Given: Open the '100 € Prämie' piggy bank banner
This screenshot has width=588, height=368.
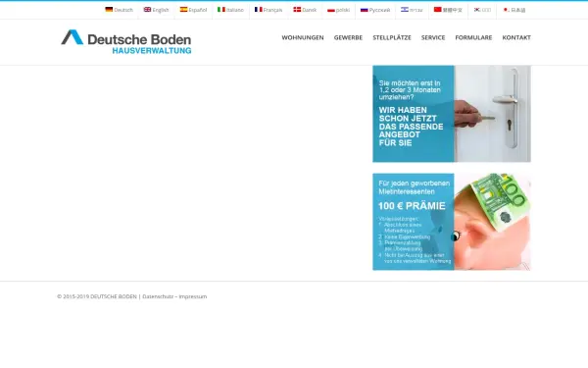Looking at the screenshot, I should [452, 222].
